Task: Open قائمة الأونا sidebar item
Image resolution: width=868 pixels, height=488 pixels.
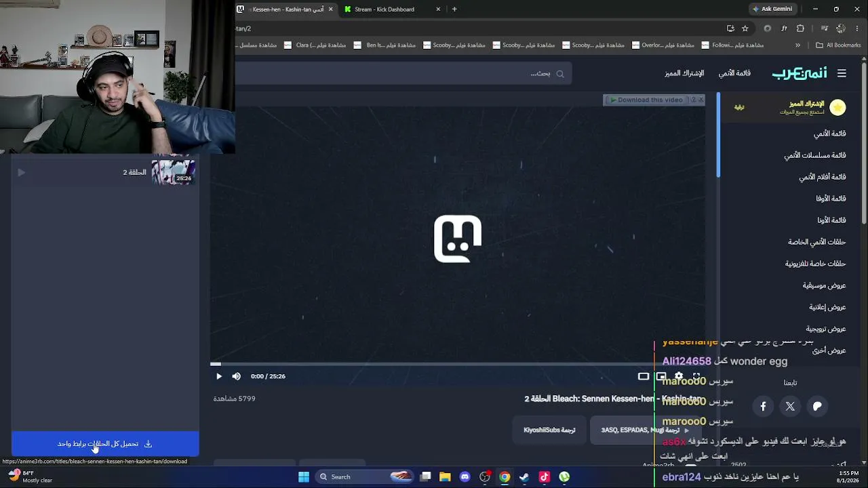Action: pyautogui.click(x=831, y=220)
